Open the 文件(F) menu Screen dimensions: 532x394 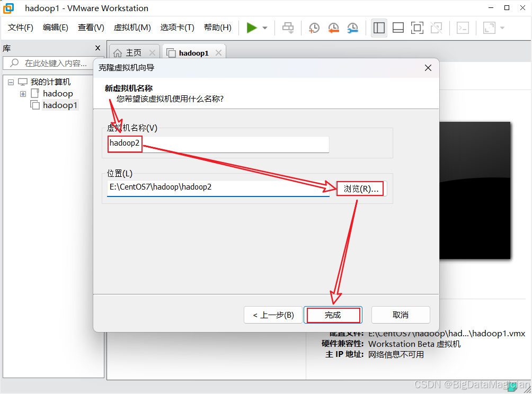[20, 28]
